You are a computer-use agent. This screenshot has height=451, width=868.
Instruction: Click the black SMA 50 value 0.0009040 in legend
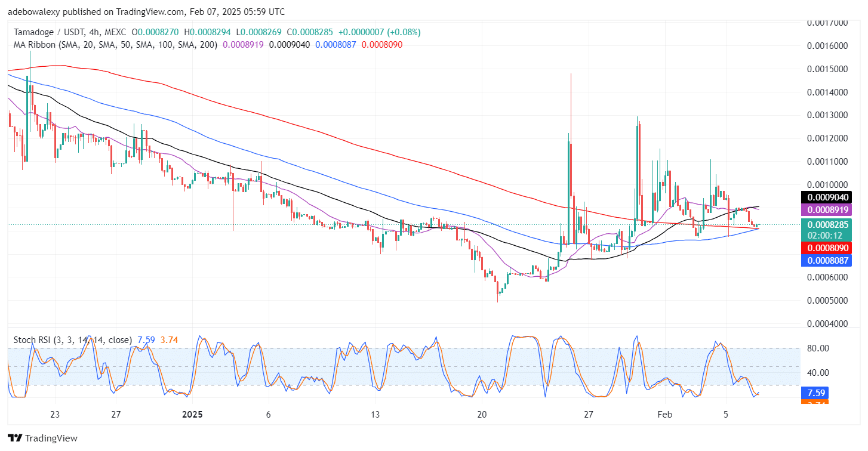[x=290, y=44]
